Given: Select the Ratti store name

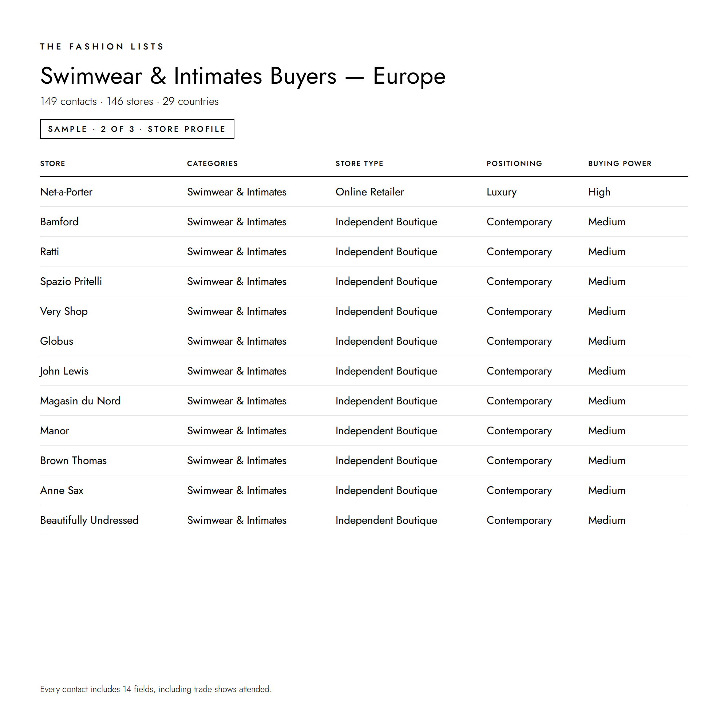Looking at the screenshot, I should 50,251.
